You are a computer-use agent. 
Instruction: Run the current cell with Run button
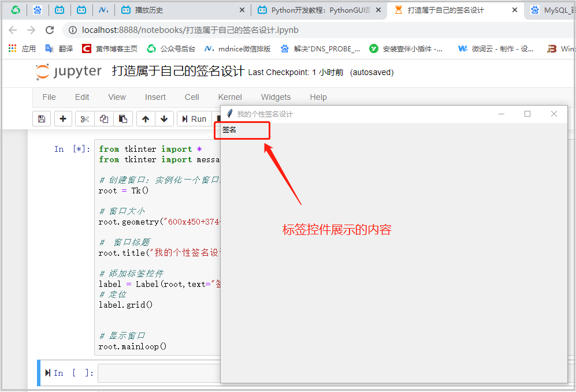click(x=195, y=118)
